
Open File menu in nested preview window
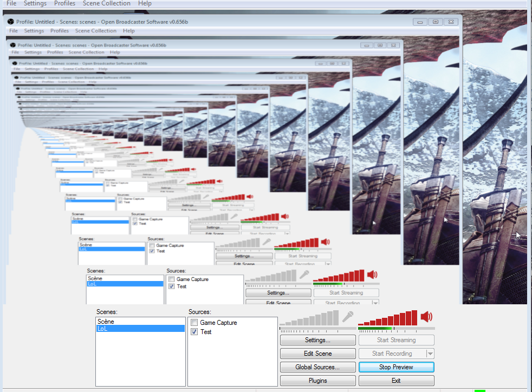14,30
